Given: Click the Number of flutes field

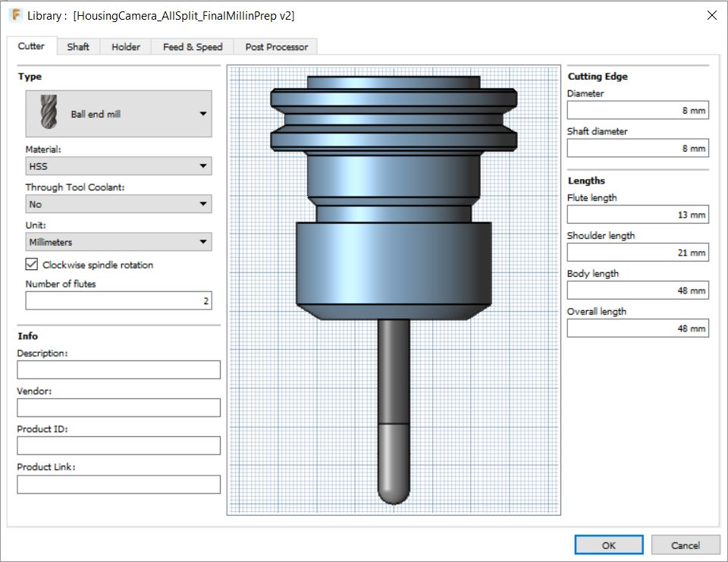Looking at the screenshot, I should 119,301.
